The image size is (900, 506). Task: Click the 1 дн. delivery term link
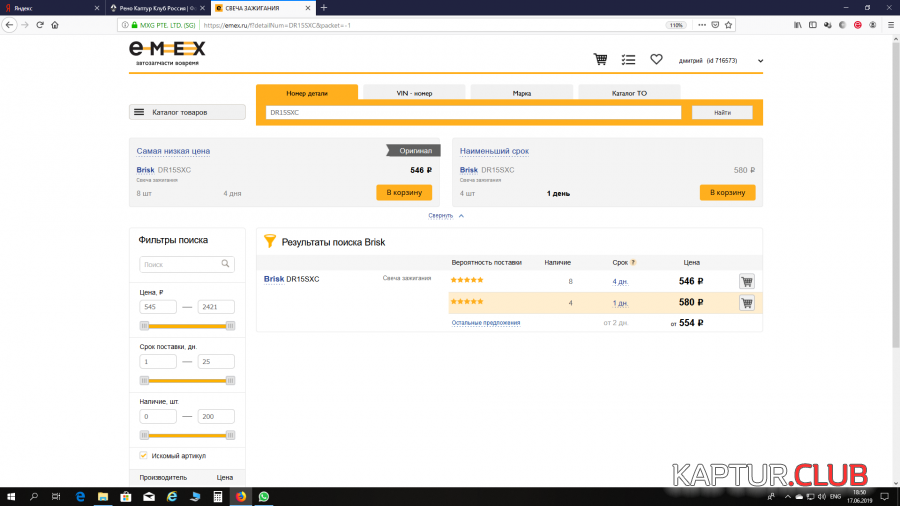click(x=620, y=303)
